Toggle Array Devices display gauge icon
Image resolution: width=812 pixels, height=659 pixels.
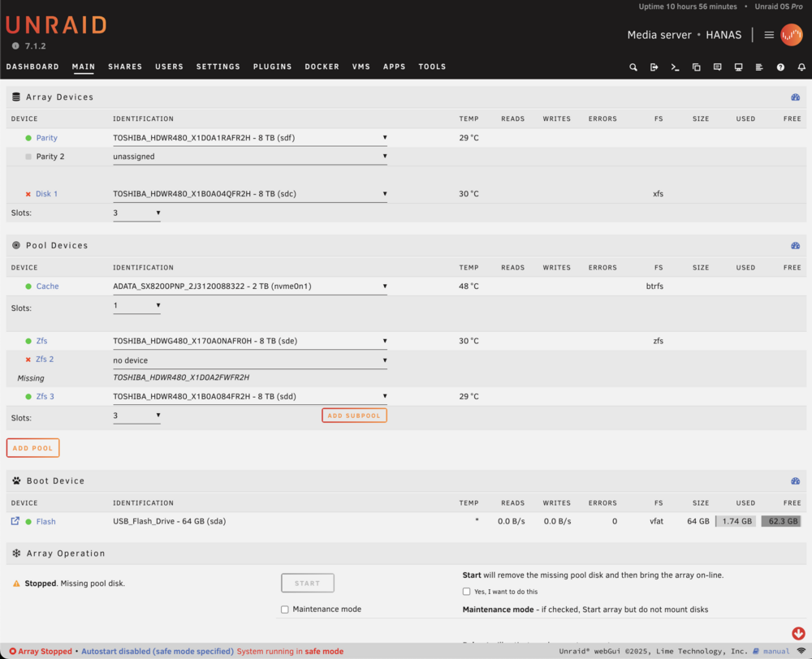point(796,97)
